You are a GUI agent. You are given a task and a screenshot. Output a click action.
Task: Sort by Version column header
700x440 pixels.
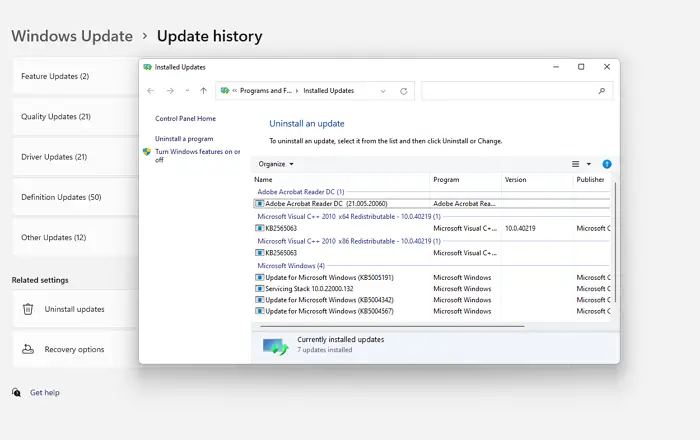point(537,180)
